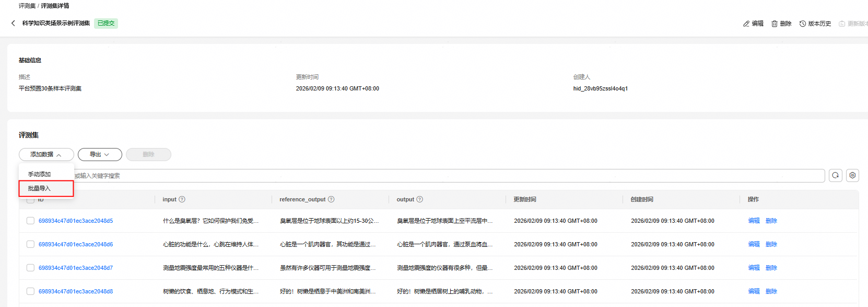868x307 pixels.
Task: Open sample ID 698934c47d01ec3ace2048d6
Action: point(76,244)
